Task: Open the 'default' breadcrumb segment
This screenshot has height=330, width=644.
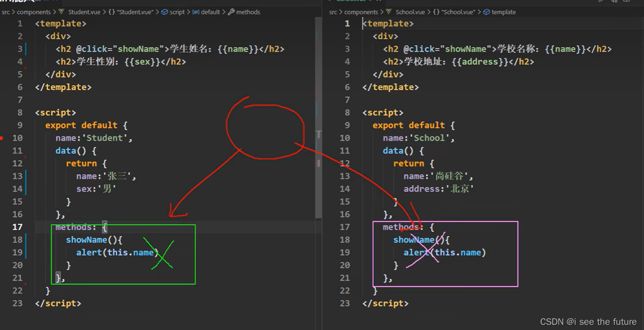Action: click(210, 12)
